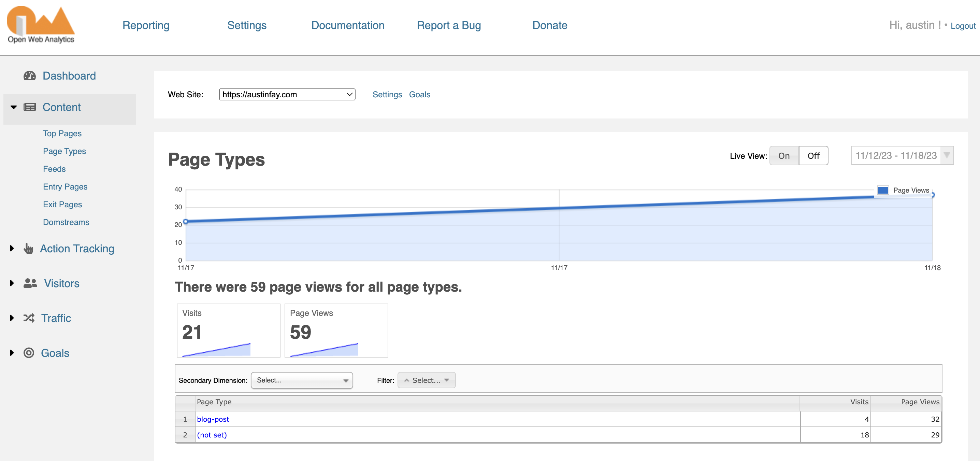
Task: Expand the Traffic section arrow
Action: tap(12, 318)
